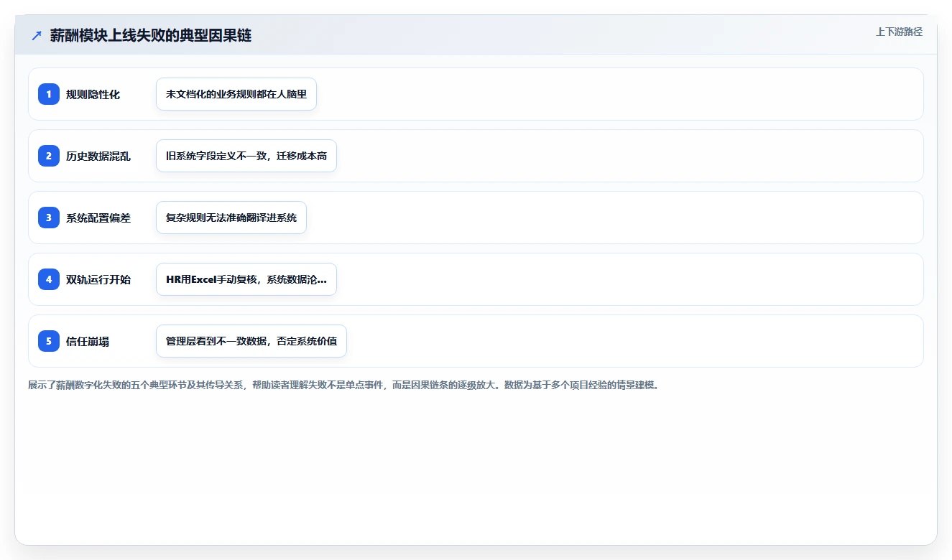The height and width of the screenshot is (560, 952).
Task: Click the 薪酬模块上线失败的典型因果链 title
Action: coord(151,36)
